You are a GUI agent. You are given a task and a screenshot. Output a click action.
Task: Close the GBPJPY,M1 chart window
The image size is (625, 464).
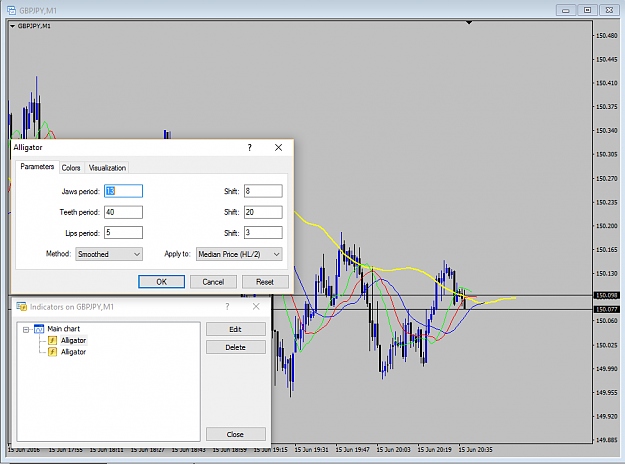[609, 10]
